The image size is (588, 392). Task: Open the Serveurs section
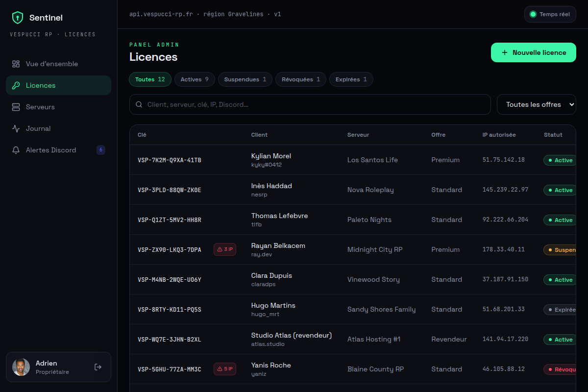[x=58, y=107]
